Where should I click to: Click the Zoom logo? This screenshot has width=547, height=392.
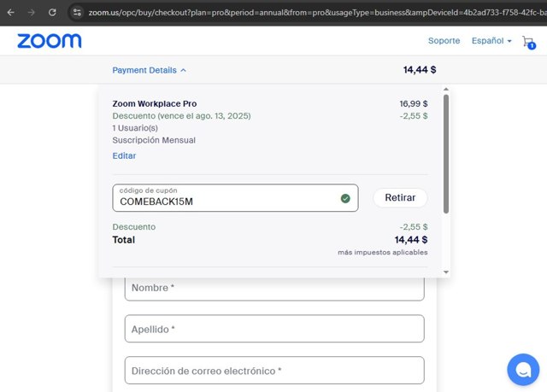[50, 41]
